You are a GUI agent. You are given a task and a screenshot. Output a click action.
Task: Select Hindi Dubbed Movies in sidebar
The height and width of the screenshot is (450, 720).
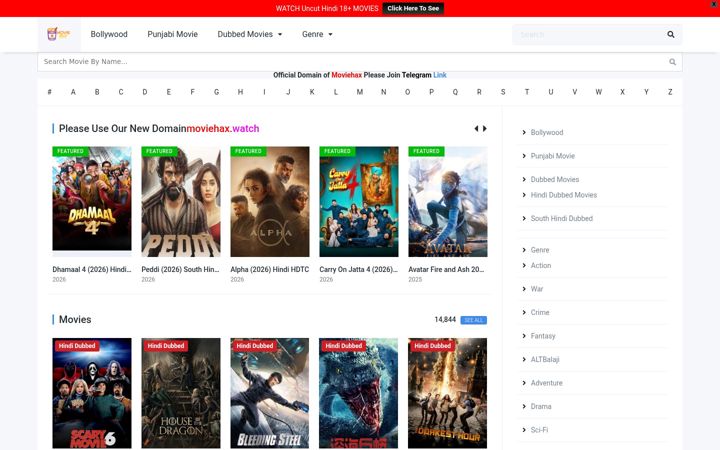coord(563,195)
